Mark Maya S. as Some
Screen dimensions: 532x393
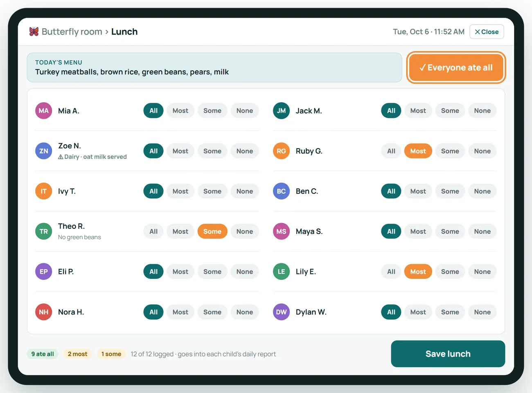450,231
